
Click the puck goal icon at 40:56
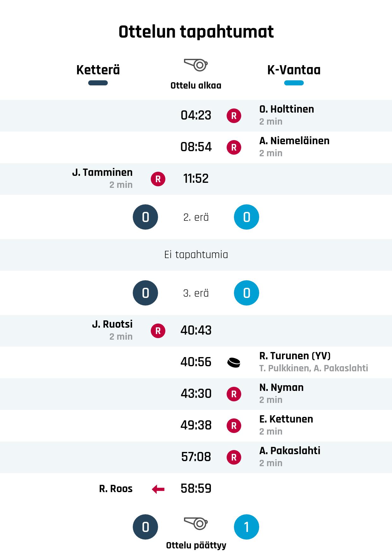click(x=234, y=362)
